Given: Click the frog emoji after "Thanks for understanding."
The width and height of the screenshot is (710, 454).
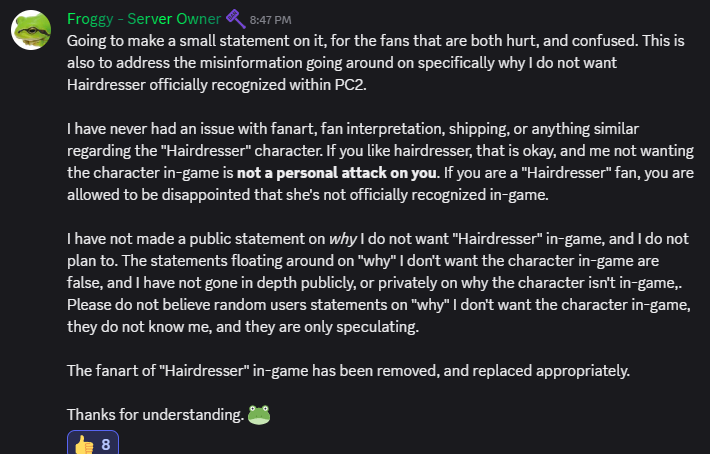Looking at the screenshot, I should click(259, 414).
